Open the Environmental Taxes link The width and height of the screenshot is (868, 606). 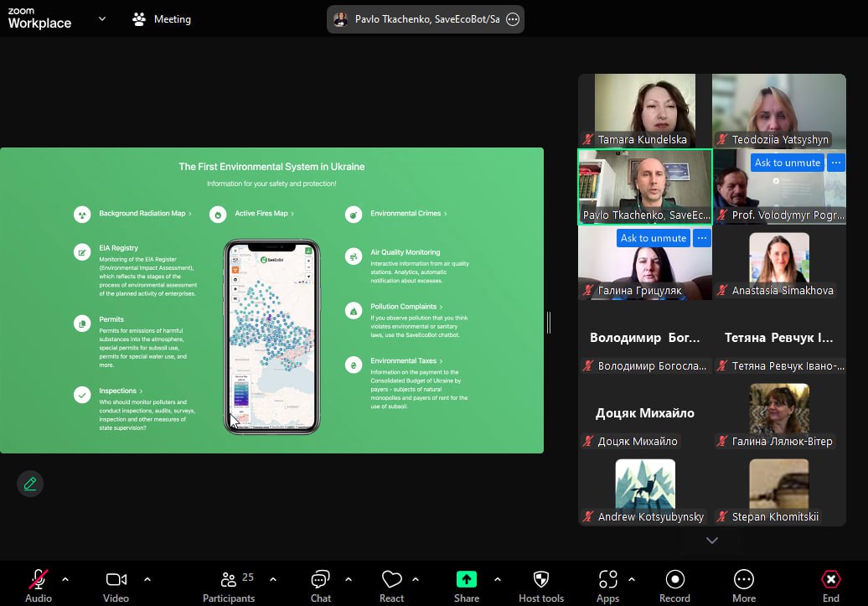tap(406, 360)
